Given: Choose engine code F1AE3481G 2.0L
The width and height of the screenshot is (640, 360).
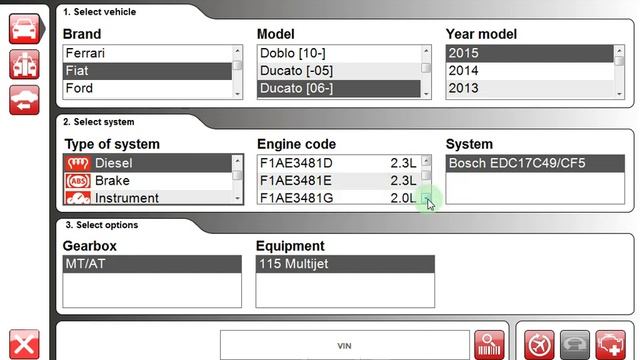Looking at the screenshot, I should point(339,198).
